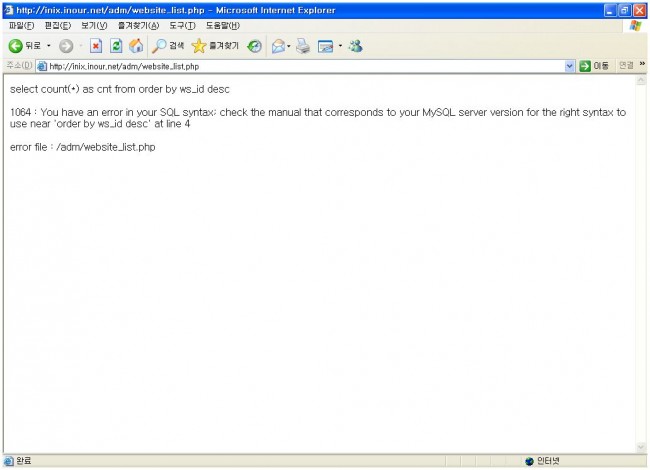Click the status bar 완료 page icon

point(9,461)
